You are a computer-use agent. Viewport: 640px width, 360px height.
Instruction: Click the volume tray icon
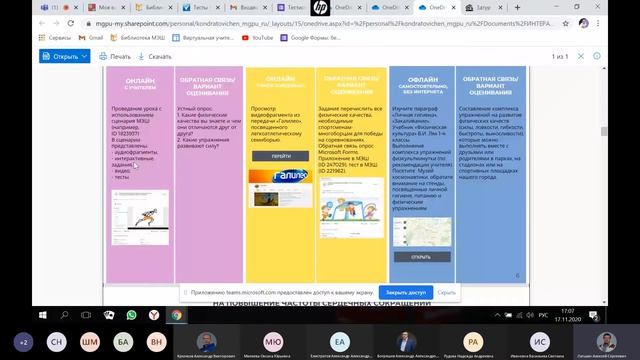[x=529, y=315]
